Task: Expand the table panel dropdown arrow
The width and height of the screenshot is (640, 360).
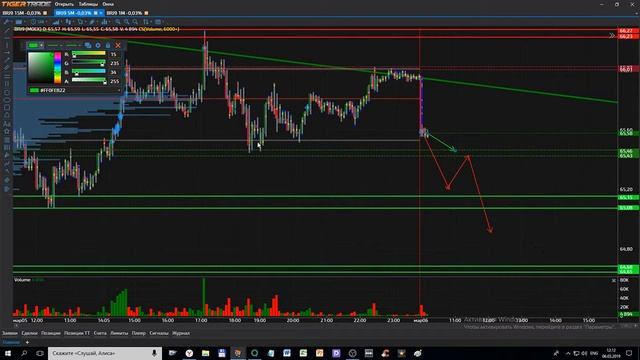Action: pos(163,22)
